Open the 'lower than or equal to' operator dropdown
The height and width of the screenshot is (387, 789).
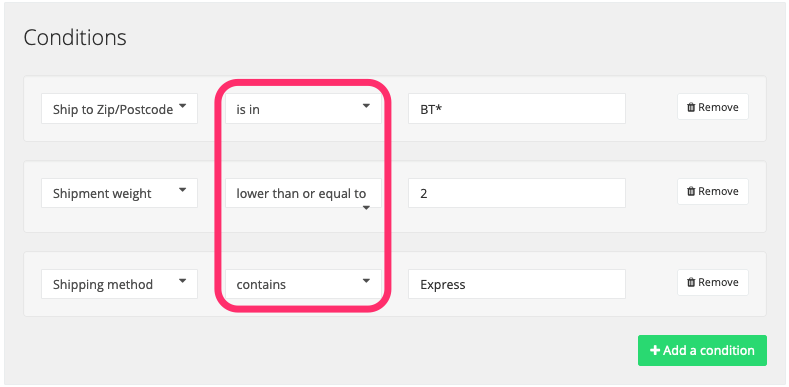click(x=303, y=193)
